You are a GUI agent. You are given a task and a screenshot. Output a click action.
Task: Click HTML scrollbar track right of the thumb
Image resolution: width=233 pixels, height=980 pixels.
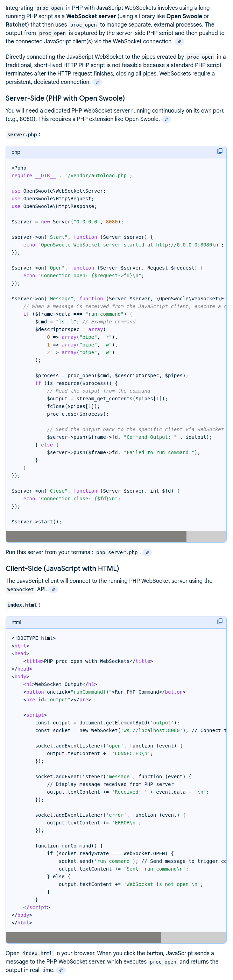pyautogui.click(x=193, y=937)
